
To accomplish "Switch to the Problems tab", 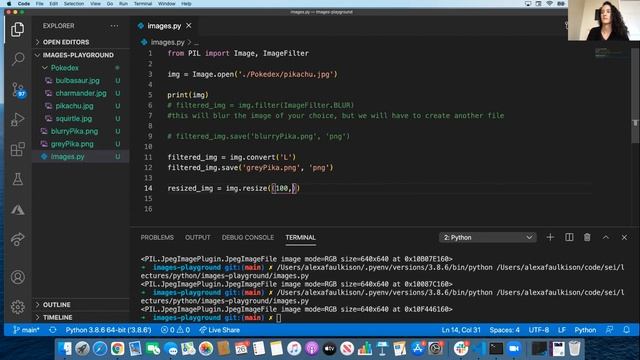I will [x=157, y=237].
